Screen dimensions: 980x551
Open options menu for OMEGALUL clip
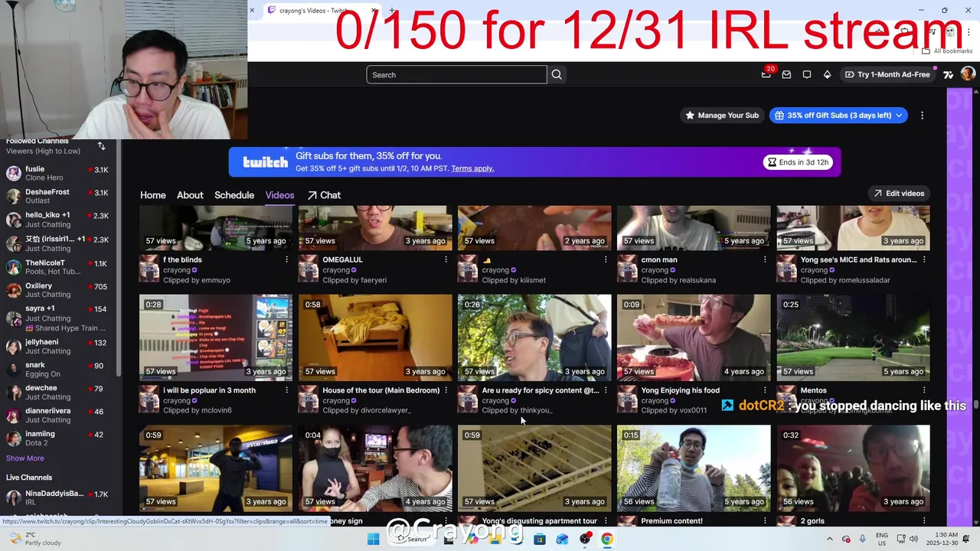tap(446, 260)
